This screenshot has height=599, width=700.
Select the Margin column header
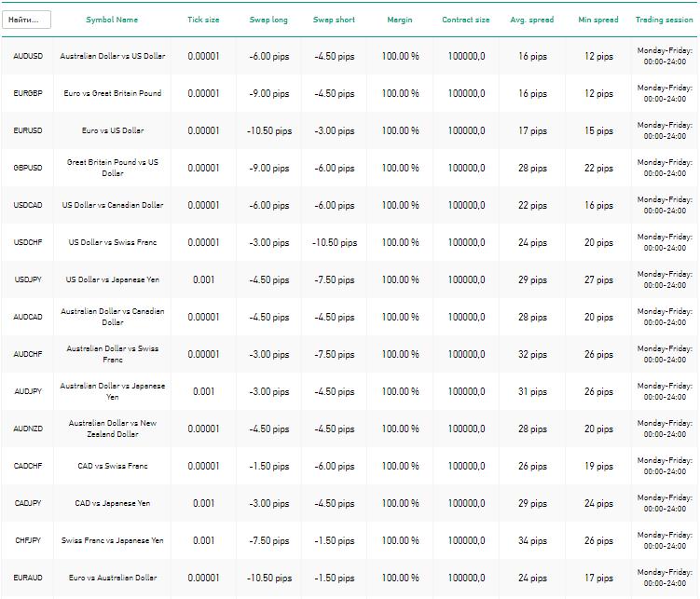tap(400, 20)
